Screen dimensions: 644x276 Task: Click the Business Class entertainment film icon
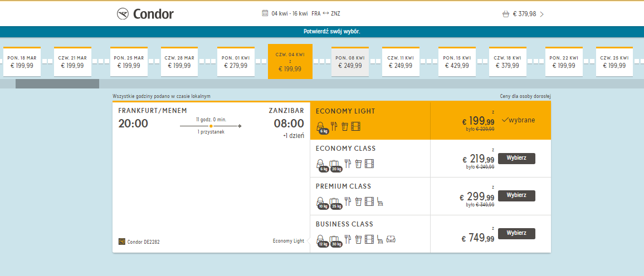369,239
